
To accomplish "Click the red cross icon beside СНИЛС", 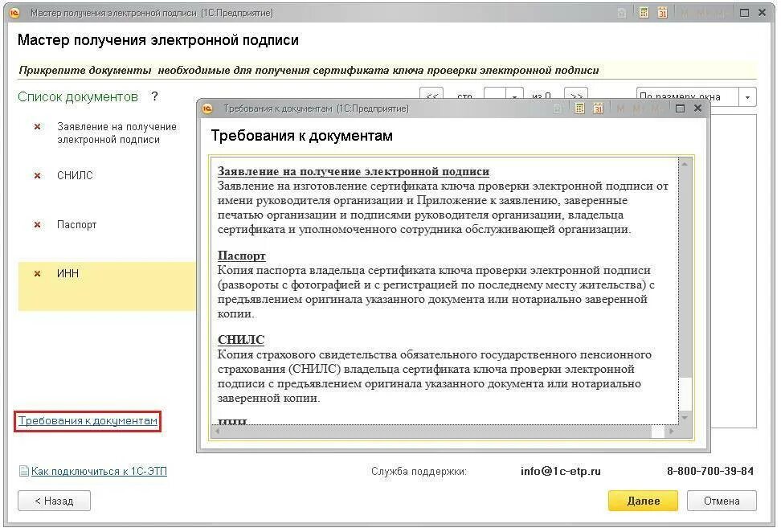I will pyautogui.click(x=37, y=175).
